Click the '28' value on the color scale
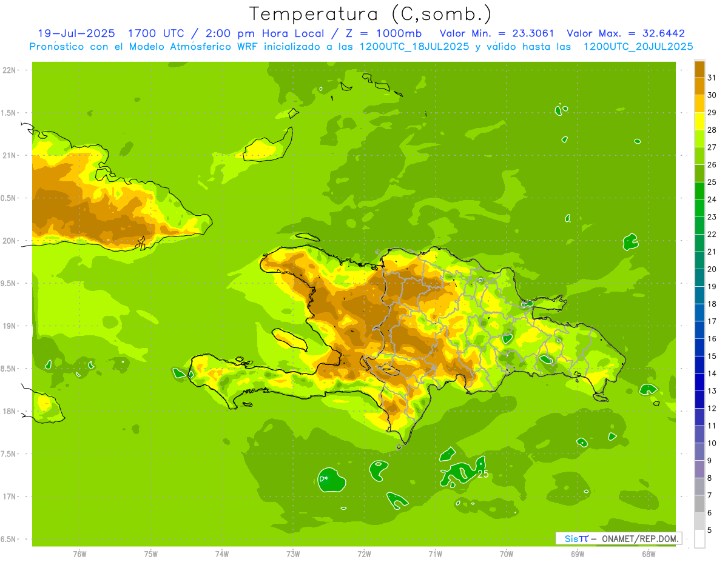 coord(712,130)
